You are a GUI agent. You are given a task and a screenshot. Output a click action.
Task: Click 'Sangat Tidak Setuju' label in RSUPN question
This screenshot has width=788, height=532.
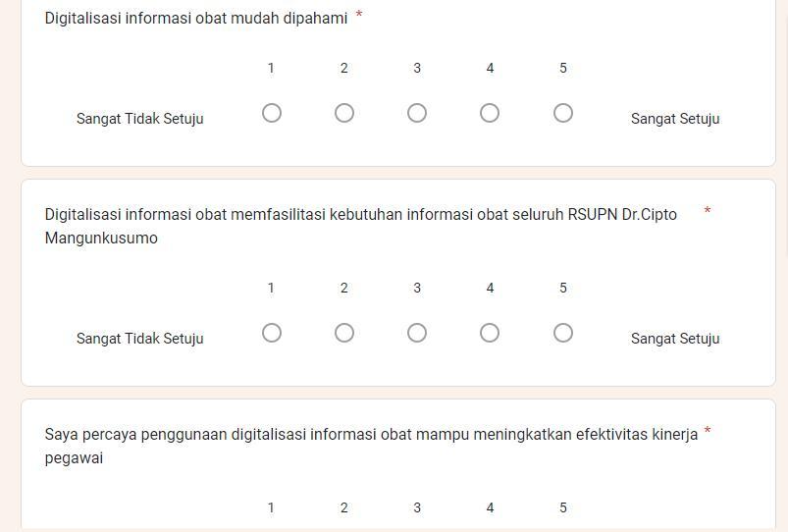click(x=139, y=339)
